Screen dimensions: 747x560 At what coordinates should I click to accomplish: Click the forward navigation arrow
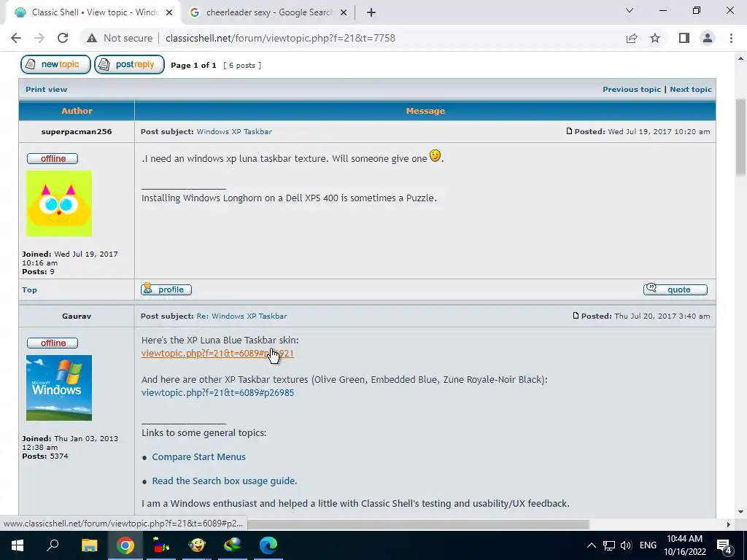tap(39, 38)
